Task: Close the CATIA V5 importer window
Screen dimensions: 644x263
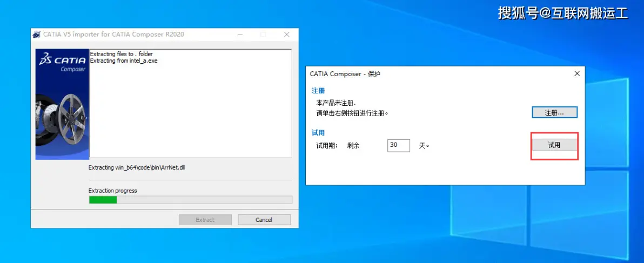Action: pos(287,35)
